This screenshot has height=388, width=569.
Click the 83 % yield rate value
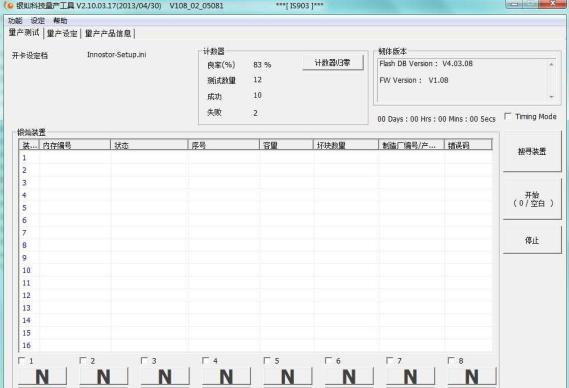262,65
